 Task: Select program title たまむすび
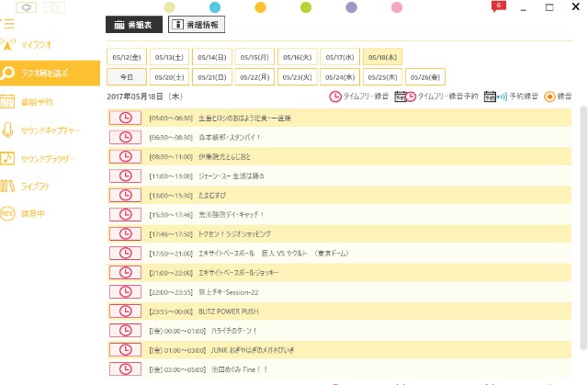212,196
